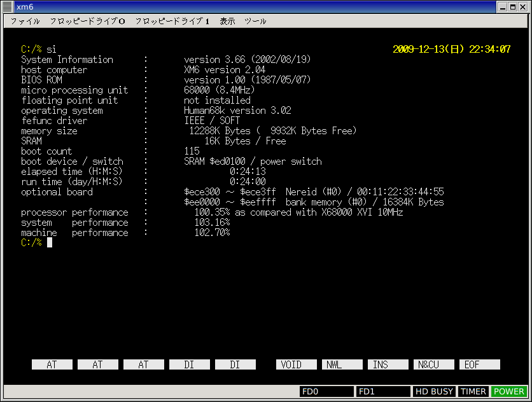Click the '16K Bytes / Free' SRAM value

point(245,141)
